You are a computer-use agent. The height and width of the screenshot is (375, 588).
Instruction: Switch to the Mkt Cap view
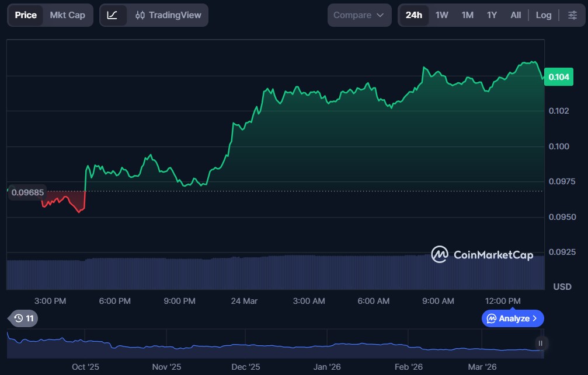[67, 15]
